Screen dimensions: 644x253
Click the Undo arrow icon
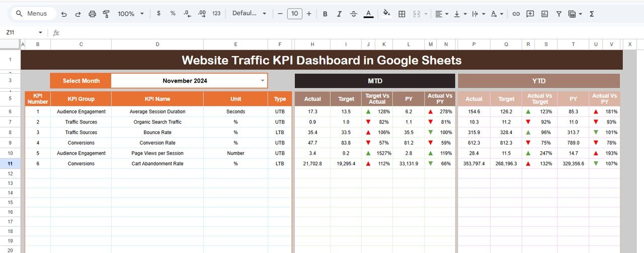[63, 14]
